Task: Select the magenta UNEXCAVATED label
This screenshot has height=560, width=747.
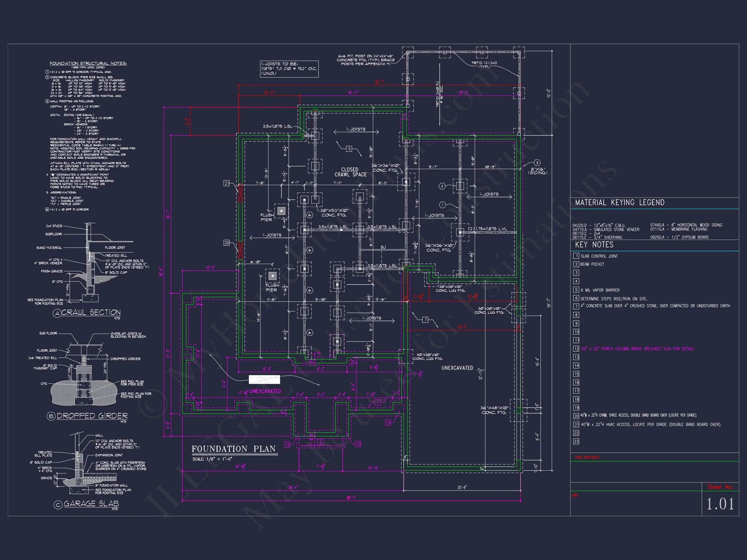Action: [265, 391]
